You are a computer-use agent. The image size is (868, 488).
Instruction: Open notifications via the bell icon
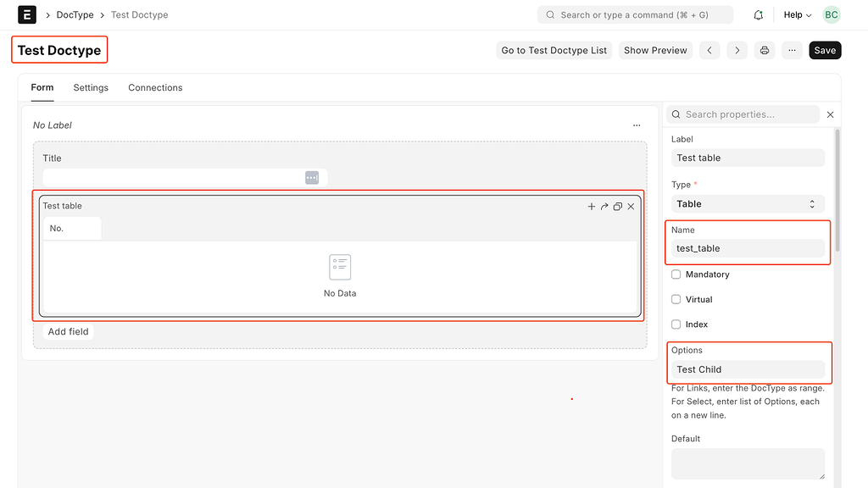pyautogui.click(x=758, y=14)
